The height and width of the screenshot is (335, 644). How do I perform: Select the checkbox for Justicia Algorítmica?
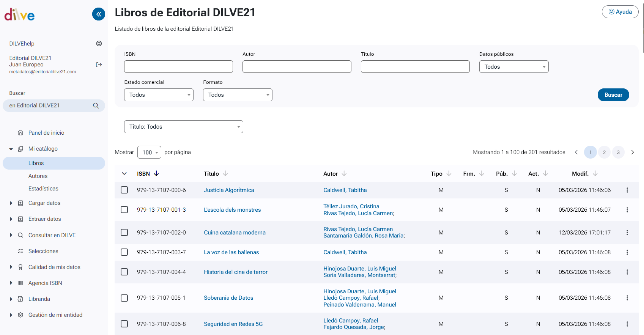tap(124, 190)
